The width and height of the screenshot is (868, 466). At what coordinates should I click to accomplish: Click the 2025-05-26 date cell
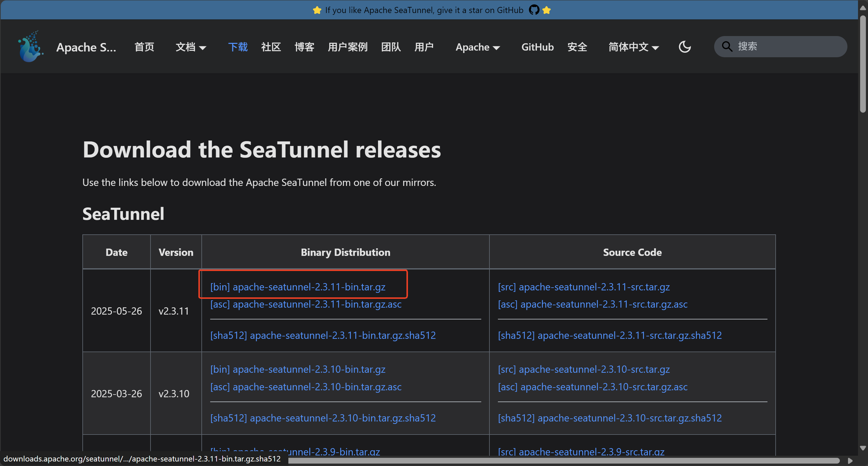click(116, 311)
